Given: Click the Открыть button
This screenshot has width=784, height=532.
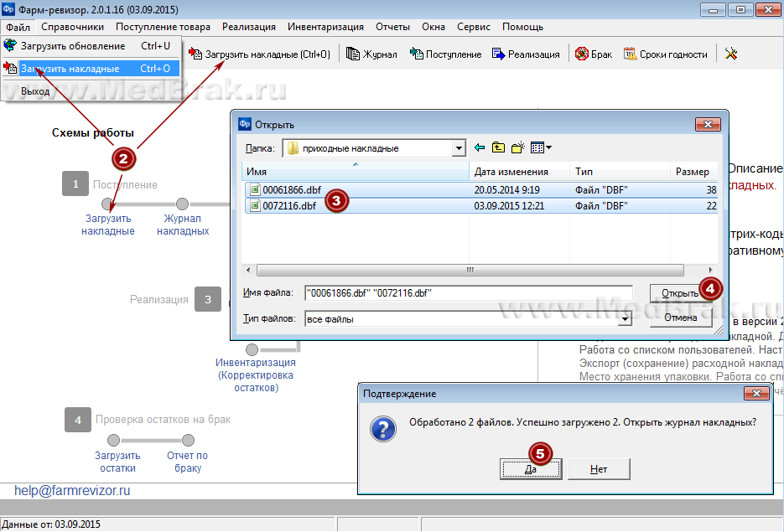Looking at the screenshot, I should pos(679,293).
